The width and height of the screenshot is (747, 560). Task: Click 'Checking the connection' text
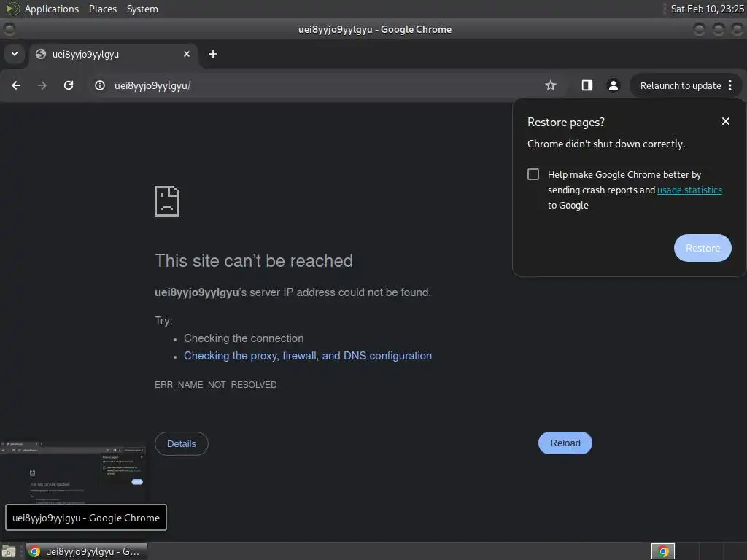pyautogui.click(x=244, y=338)
